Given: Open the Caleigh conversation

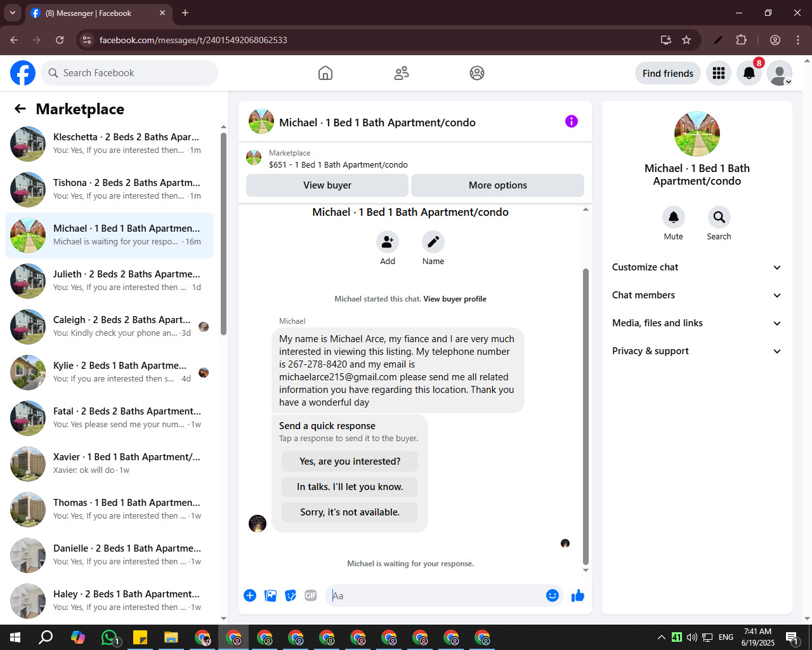Looking at the screenshot, I should point(109,327).
